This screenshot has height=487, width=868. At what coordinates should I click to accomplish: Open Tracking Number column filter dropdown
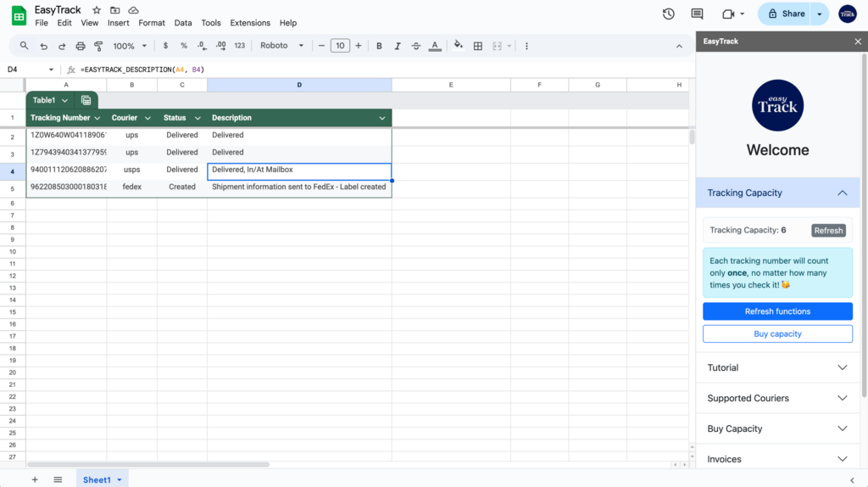click(97, 118)
